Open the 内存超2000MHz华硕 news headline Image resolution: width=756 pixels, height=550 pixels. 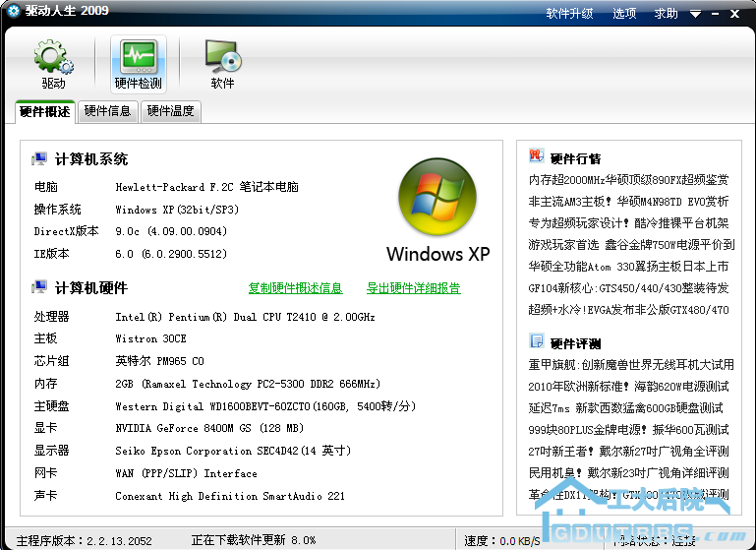point(629,180)
